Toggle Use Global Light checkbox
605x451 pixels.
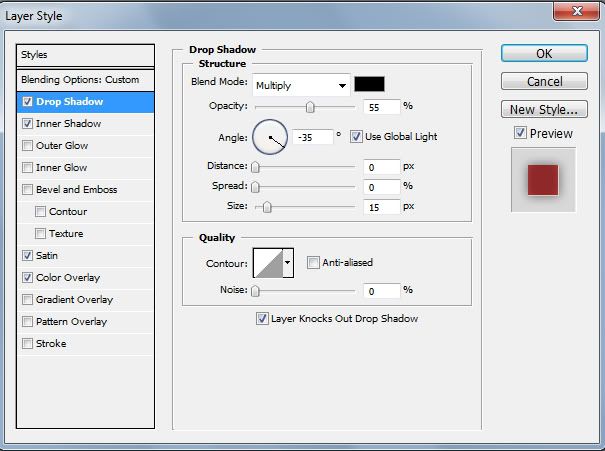tap(356, 136)
